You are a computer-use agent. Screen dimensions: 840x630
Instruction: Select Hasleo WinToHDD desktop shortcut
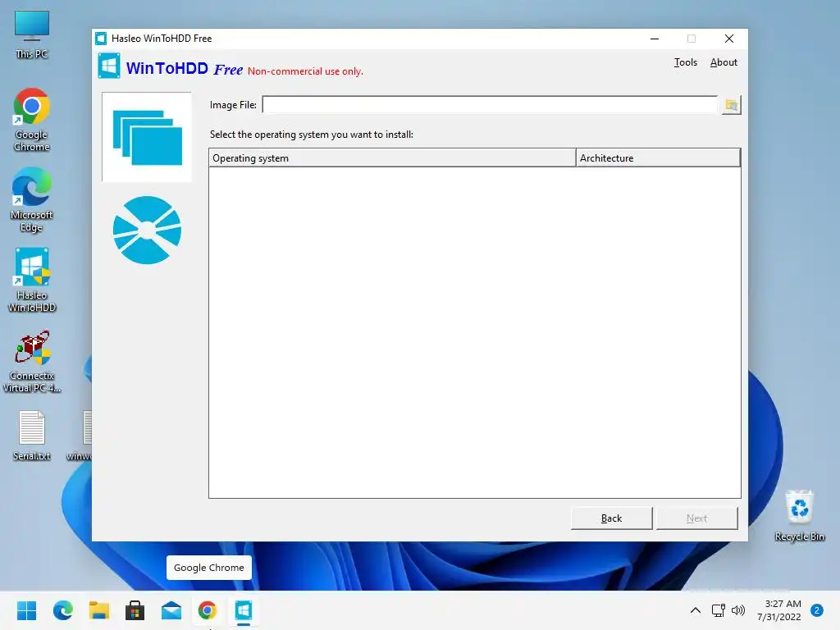tap(32, 281)
